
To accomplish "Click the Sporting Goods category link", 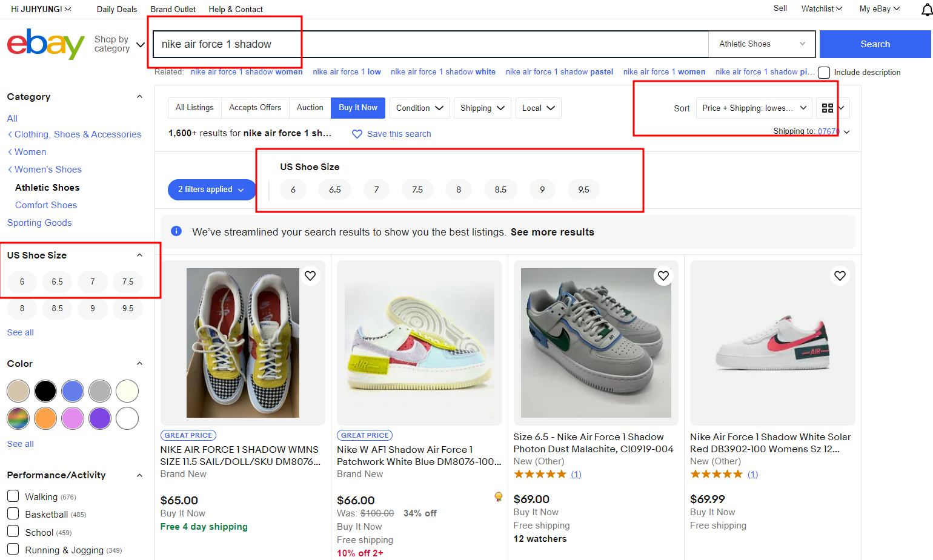I will click(x=39, y=223).
